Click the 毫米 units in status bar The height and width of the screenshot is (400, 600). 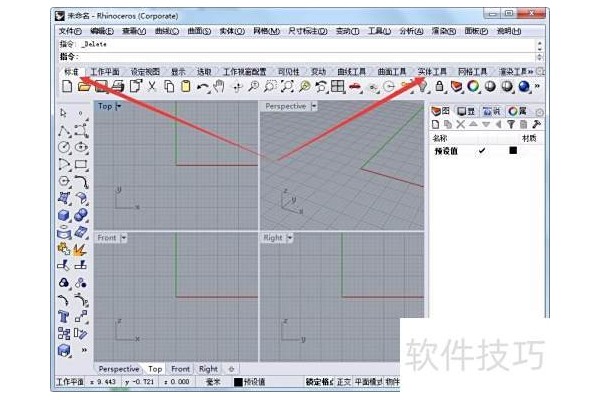pos(213,382)
